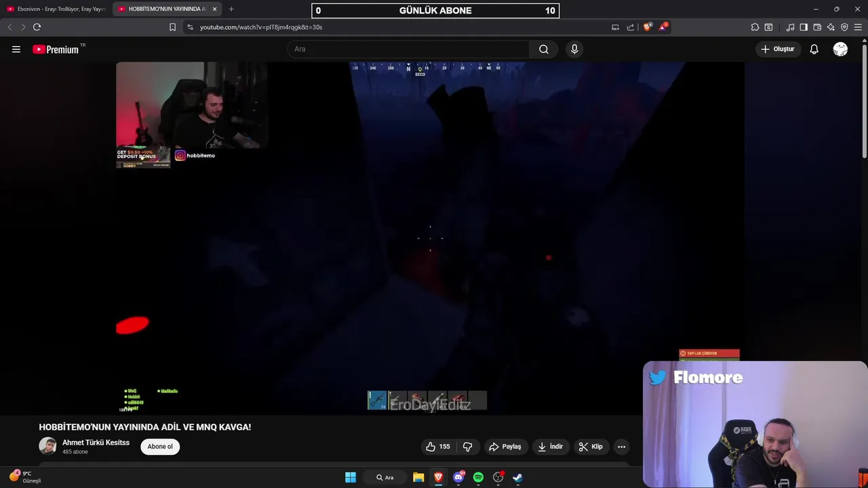Screen dimensions: 868x488
Task: Reload the page in Brave
Action: point(37,27)
